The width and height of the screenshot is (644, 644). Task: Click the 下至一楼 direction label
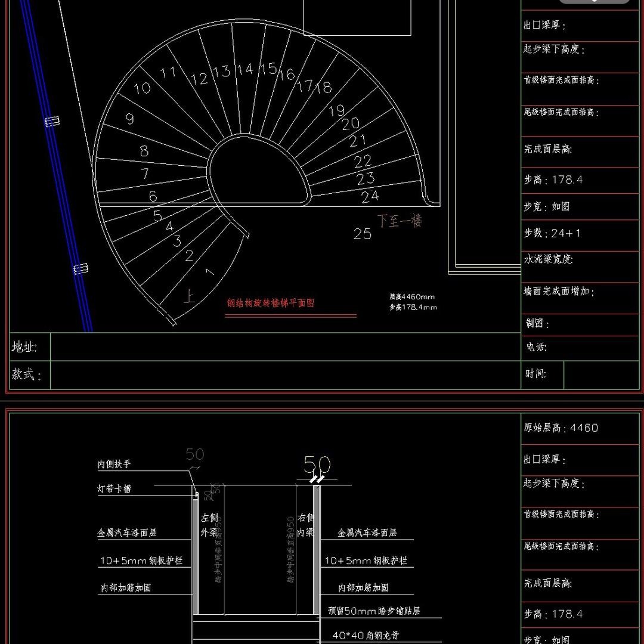click(399, 221)
